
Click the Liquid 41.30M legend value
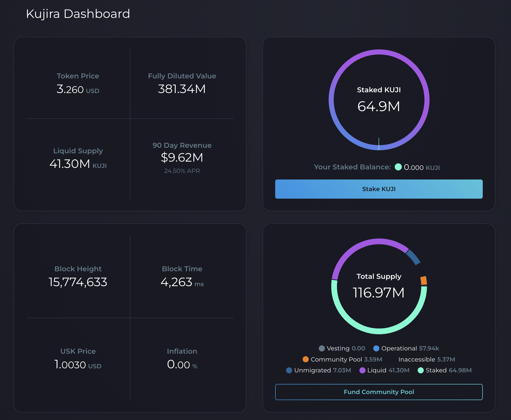point(399,370)
